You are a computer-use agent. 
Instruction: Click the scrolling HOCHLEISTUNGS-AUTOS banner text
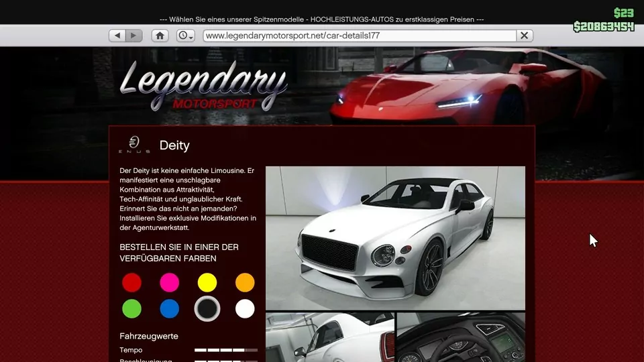tap(321, 19)
